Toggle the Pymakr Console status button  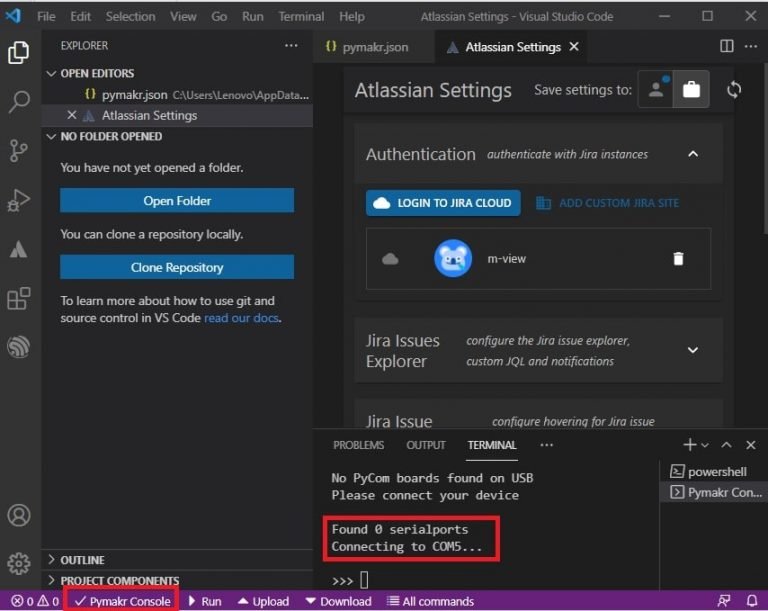pos(122,601)
